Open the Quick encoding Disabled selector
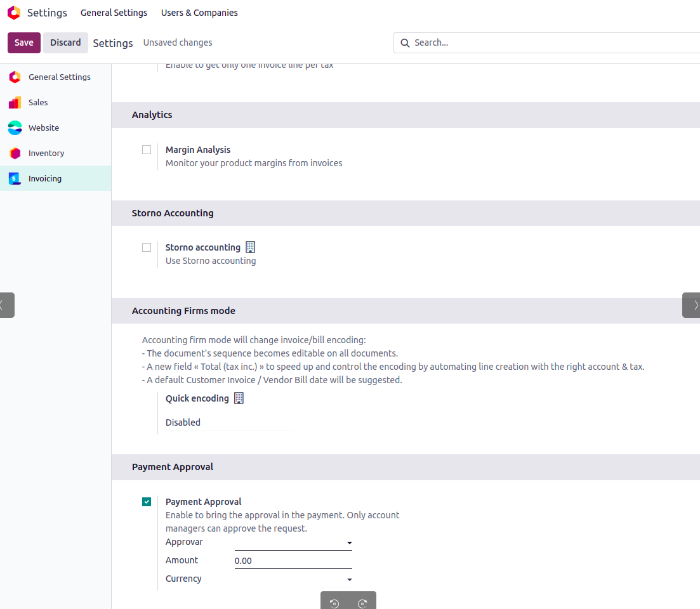Screen dimensions: 700x609 [x=227, y=422]
